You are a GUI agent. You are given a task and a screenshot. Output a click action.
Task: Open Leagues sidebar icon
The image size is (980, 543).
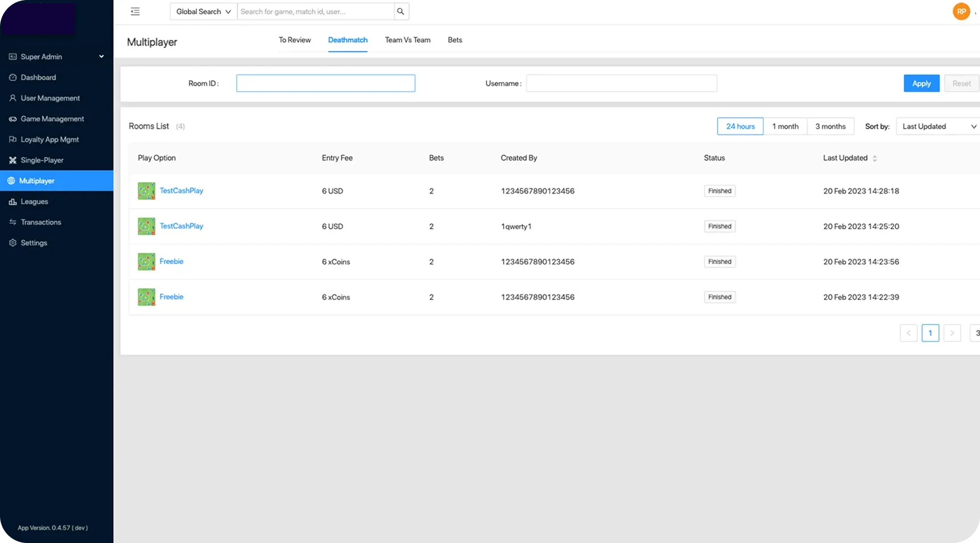click(13, 201)
